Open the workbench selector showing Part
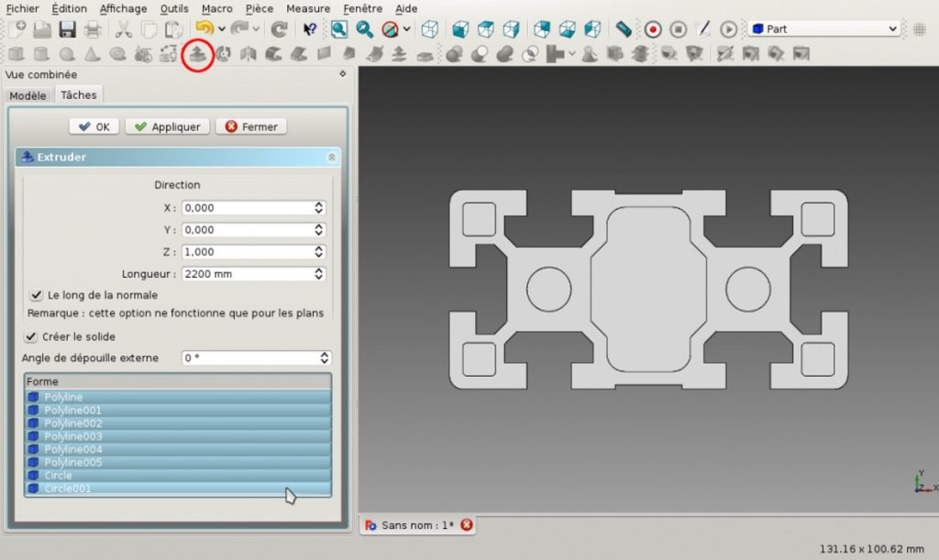Viewport: 939px width, 560px height. tap(821, 28)
